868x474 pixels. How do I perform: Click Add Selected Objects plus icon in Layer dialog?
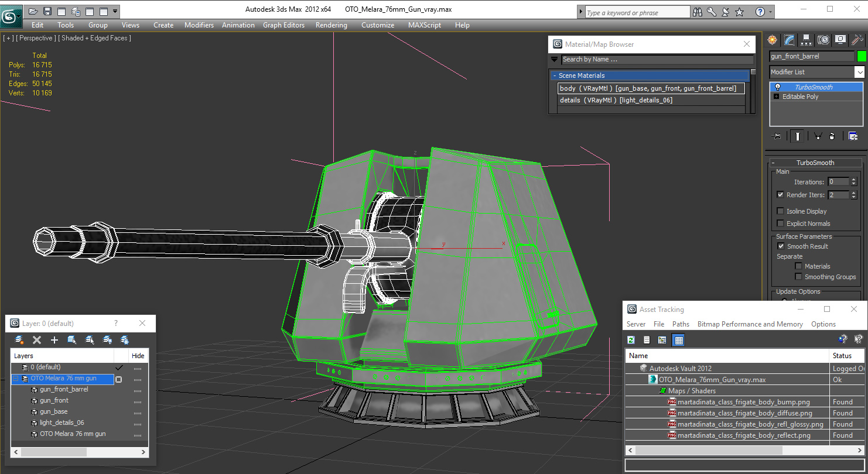(54, 339)
